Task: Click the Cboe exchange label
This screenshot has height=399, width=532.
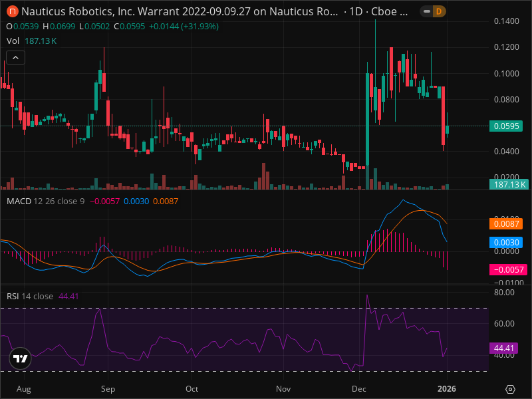Action: tap(389, 11)
